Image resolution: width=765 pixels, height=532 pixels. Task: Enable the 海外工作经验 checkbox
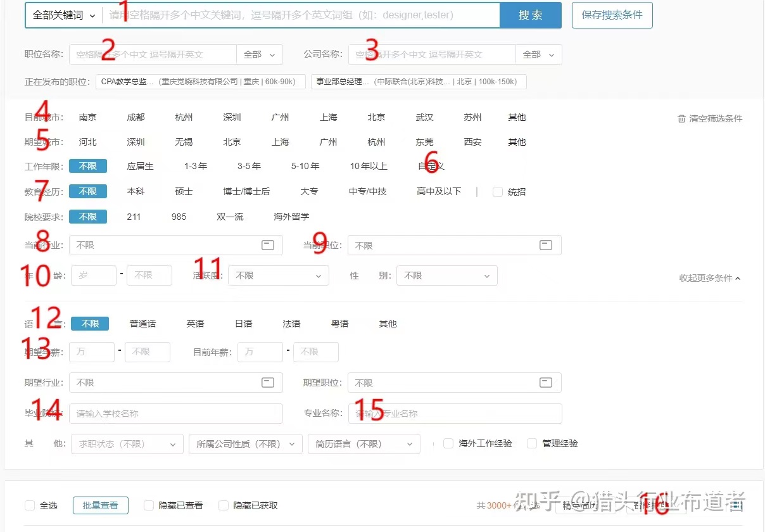point(448,443)
